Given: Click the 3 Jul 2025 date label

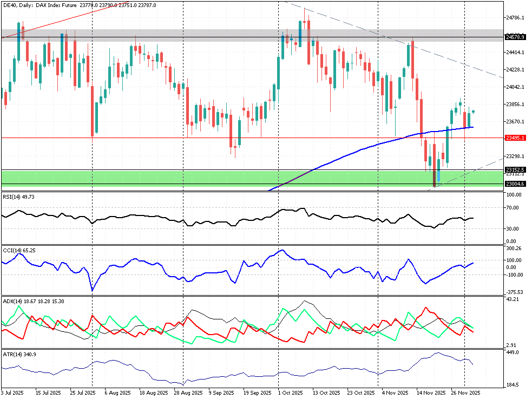Looking at the screenshot, I should tap(12, 393).
